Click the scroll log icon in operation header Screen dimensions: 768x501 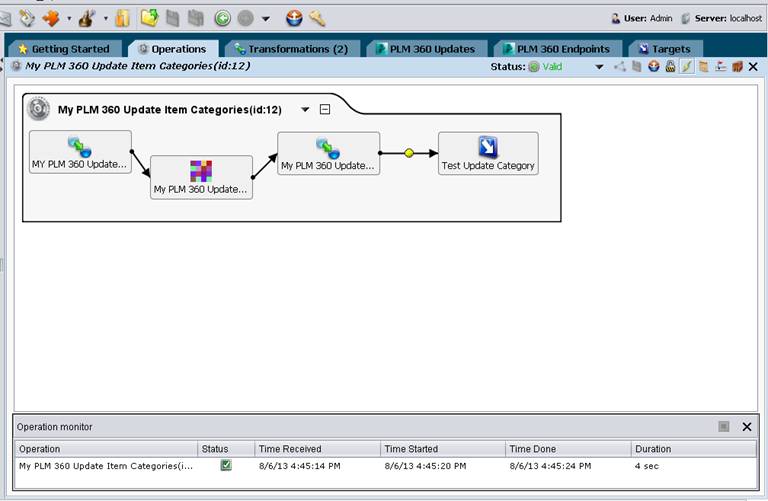[703, 66]
